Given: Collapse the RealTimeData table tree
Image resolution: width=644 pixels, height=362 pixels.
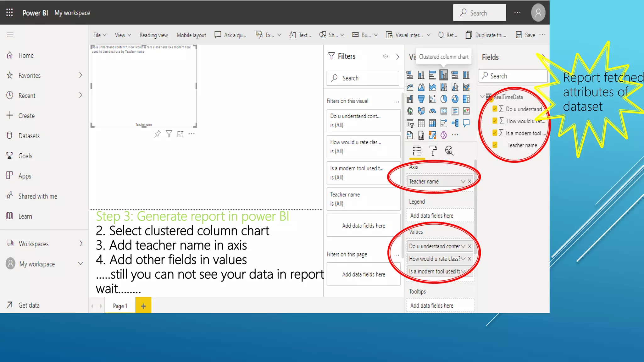Looking at the screenshot, I should [x=482, y=96].
